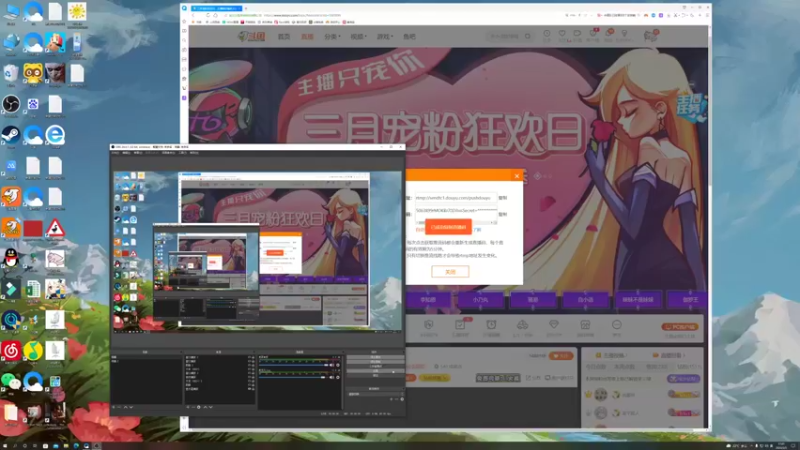
Task: Click the shield icon in streamer toolbar
Action: (429, 325)
